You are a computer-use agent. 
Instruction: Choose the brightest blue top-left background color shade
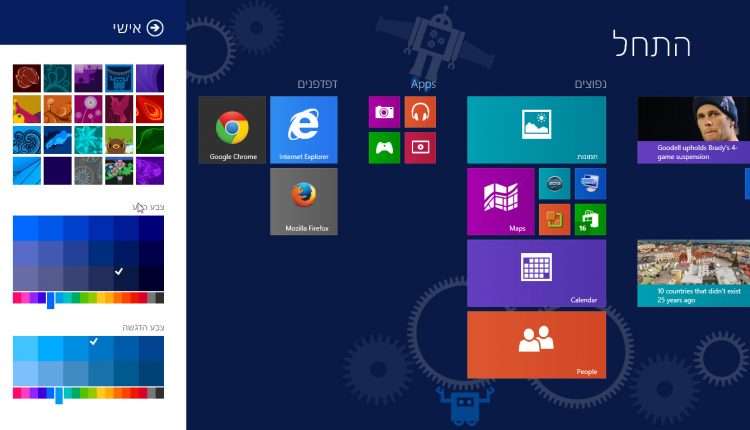coord(25,228)
